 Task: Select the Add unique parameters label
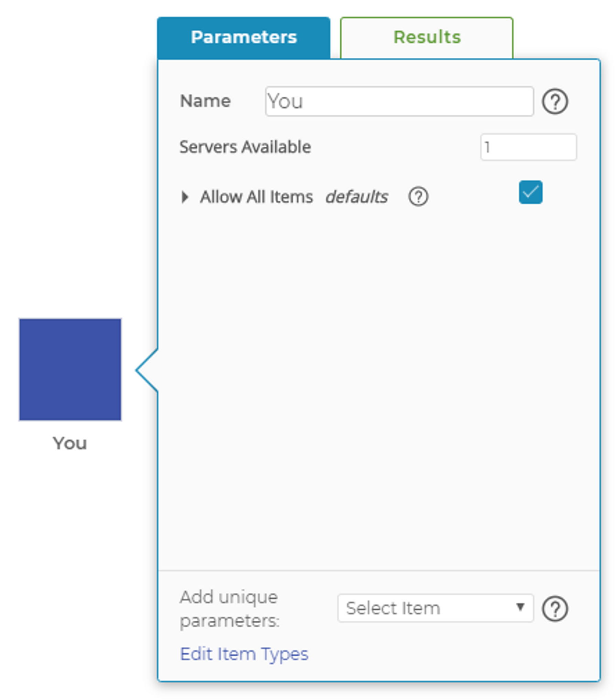click(230, 609)
